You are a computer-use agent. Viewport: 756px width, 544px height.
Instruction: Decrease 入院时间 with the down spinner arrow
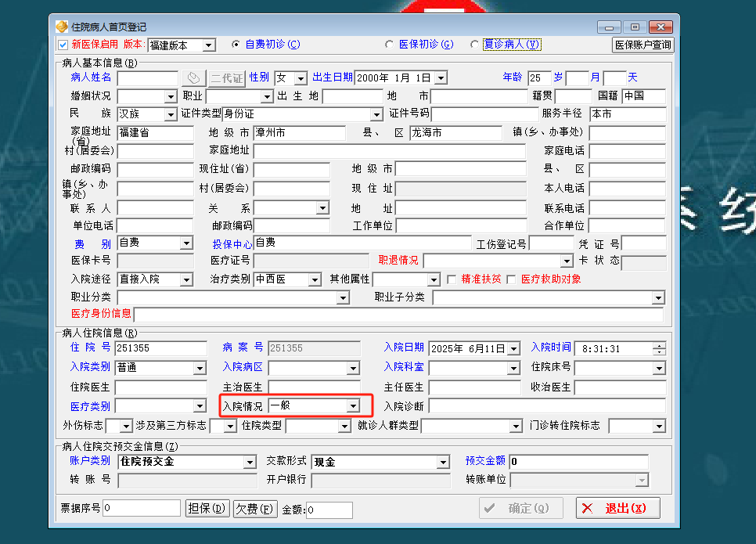[x=659, y=352]
